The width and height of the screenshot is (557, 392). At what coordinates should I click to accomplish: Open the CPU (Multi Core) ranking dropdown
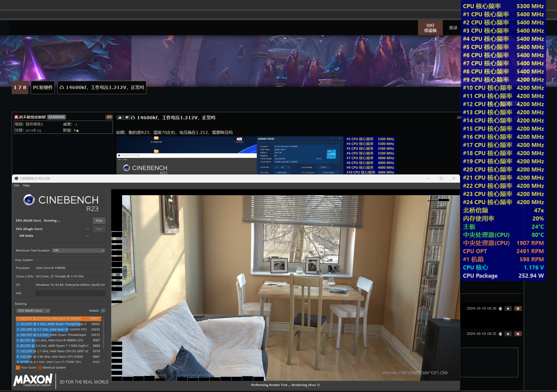33,311
